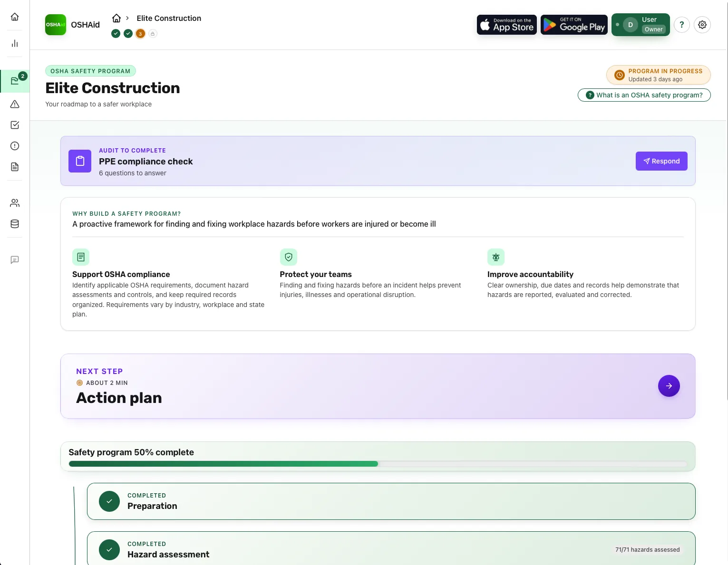Click the Download on the App Store badge

(507, 25)
